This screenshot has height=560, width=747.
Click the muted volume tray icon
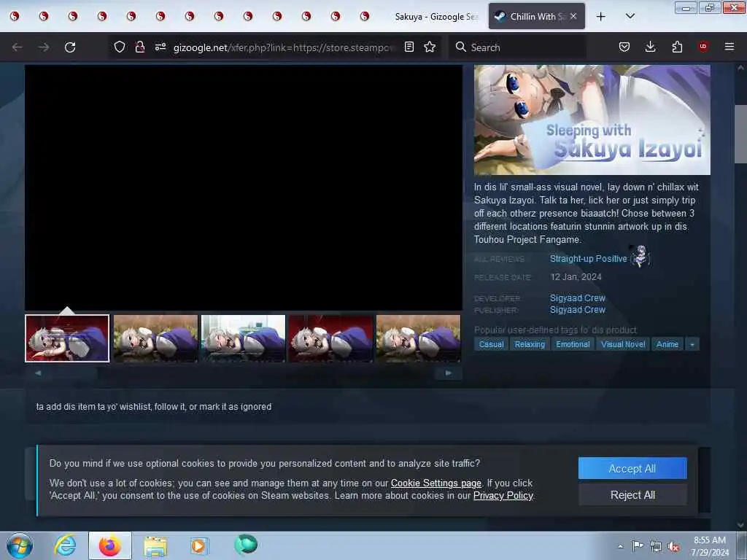pos(673,546)
